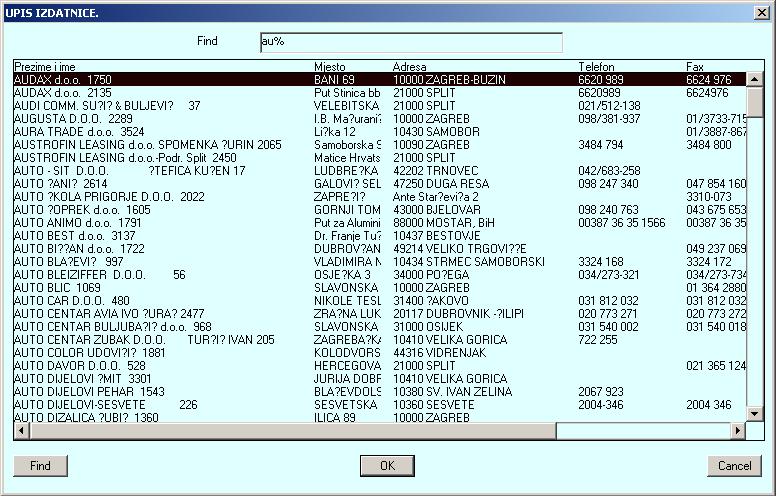Image resolution: width=776 pixels, height=496 pixels.
Task: Close the UPIS IZDATNICE window
Action: pyautogui.click(x=762, y=13)
